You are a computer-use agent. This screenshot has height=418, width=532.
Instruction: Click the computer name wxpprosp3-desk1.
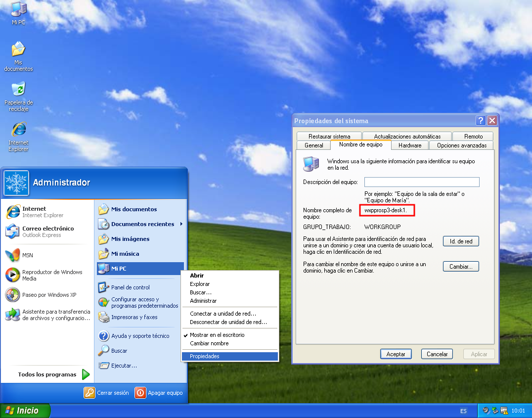[386, 210]
